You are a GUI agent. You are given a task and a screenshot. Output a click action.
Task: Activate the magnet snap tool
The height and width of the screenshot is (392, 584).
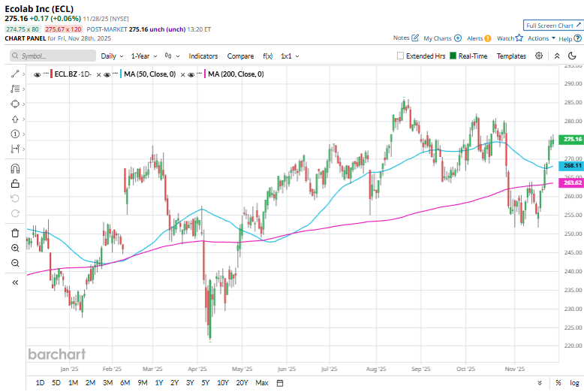[x=15, y=168]
